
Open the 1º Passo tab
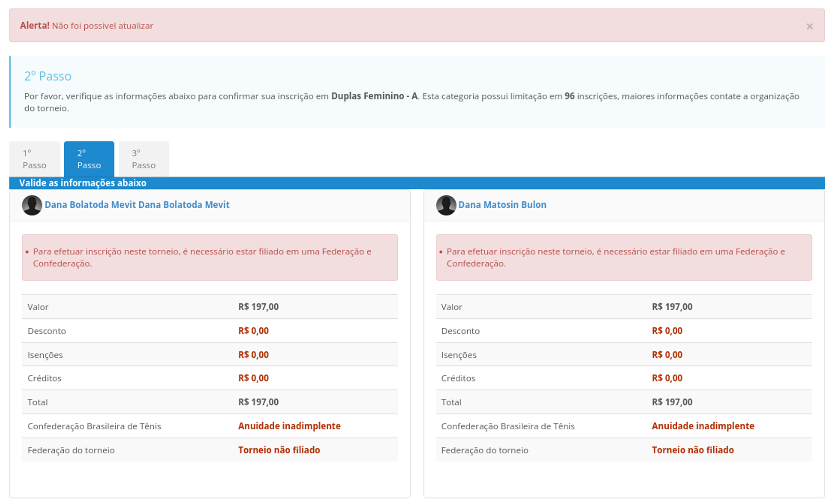coord(34,159)
